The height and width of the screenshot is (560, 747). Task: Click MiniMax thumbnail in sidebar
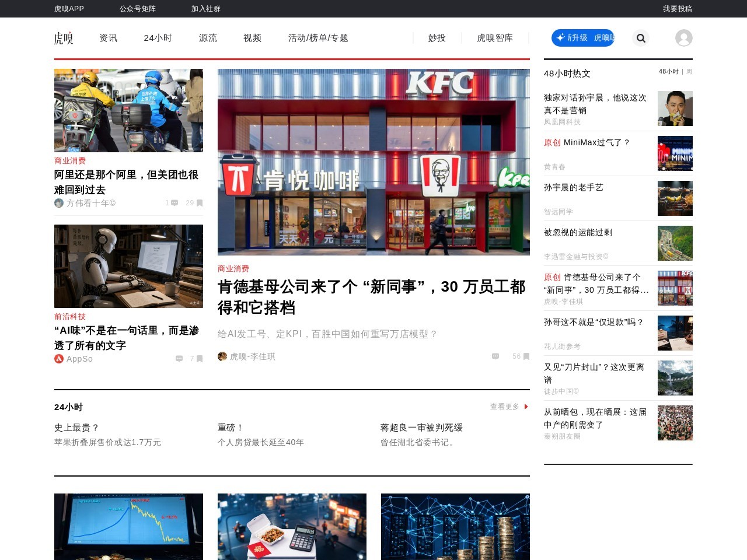tap(675, 153)
